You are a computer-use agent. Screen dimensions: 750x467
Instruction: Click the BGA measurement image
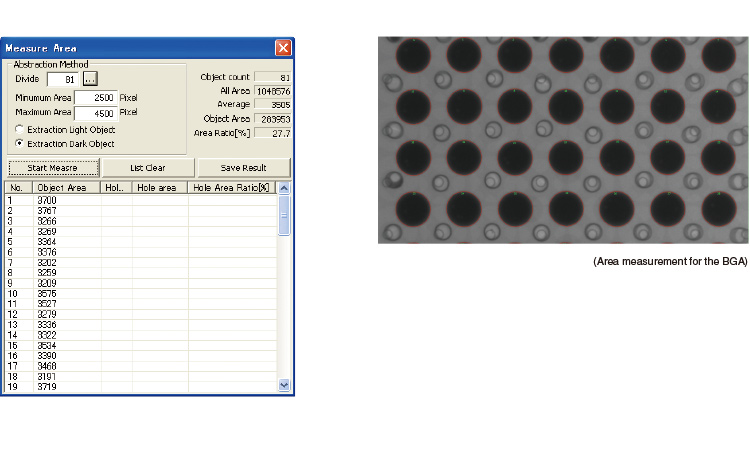click(x=563, y=140)
